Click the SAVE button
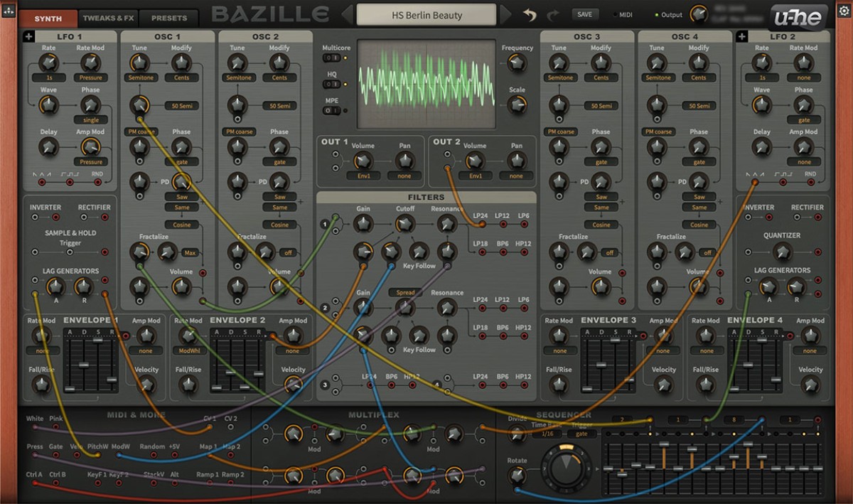Viewport: 853px width, 504px height. [584, 14]
